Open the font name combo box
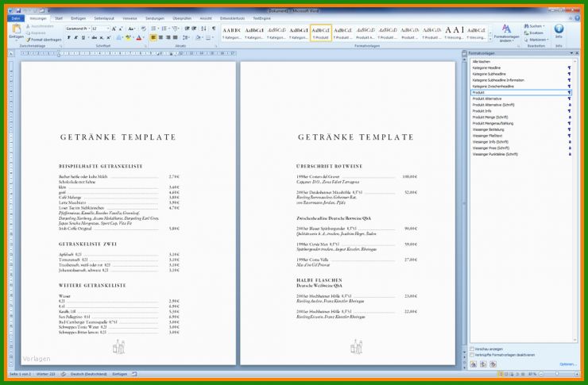Screen dimensions: 588x385 pyautogui.click(x=77, y=29)
